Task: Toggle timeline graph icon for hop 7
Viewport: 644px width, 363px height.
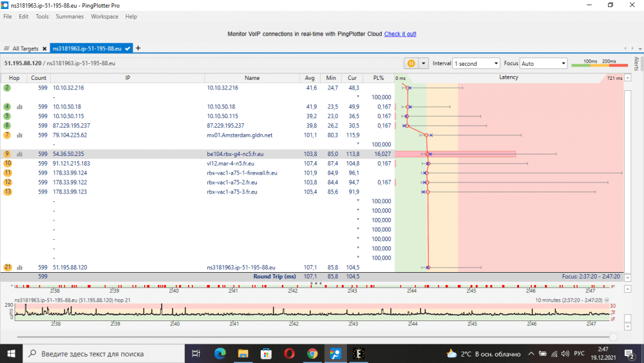Action: pos(19,135)
